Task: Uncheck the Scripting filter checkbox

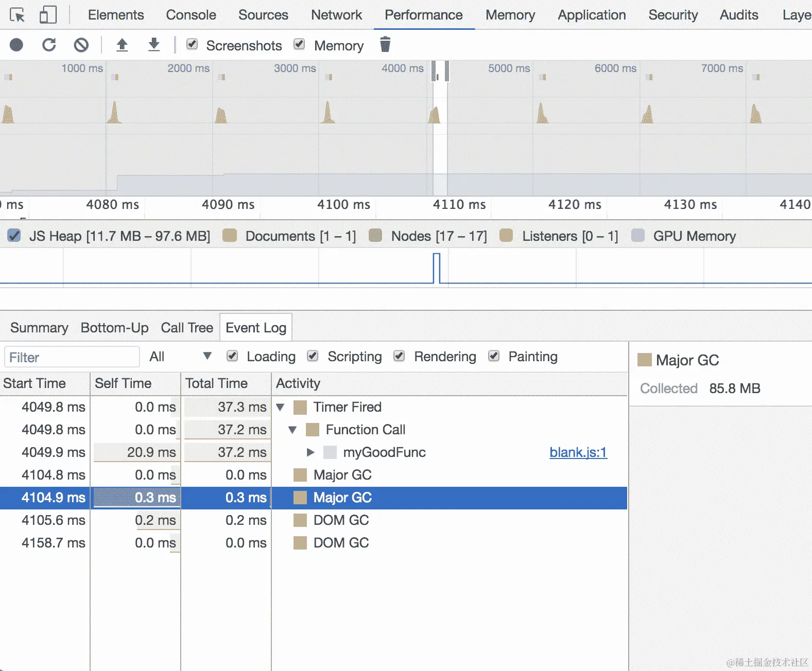Action: [313, 356]
